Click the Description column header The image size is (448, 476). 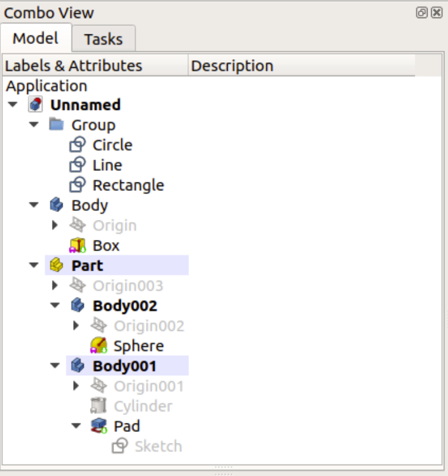[301, 66]
